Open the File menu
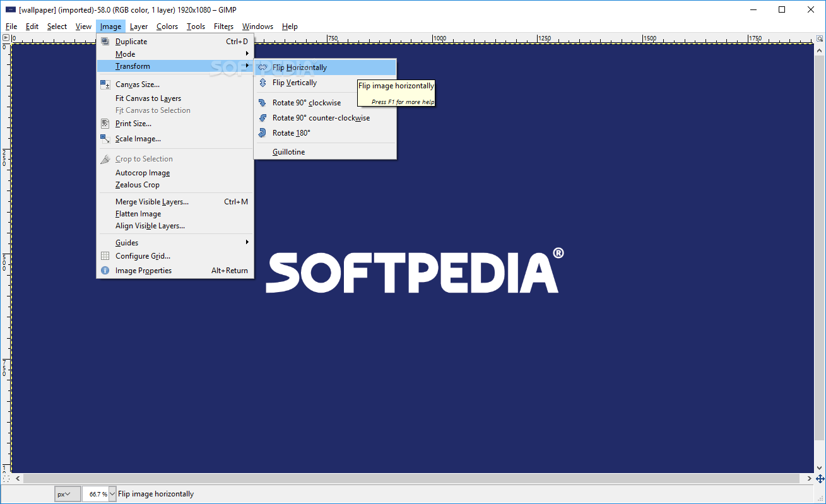The height and width of the screenshot is (504, 826). tap(11, 26)
